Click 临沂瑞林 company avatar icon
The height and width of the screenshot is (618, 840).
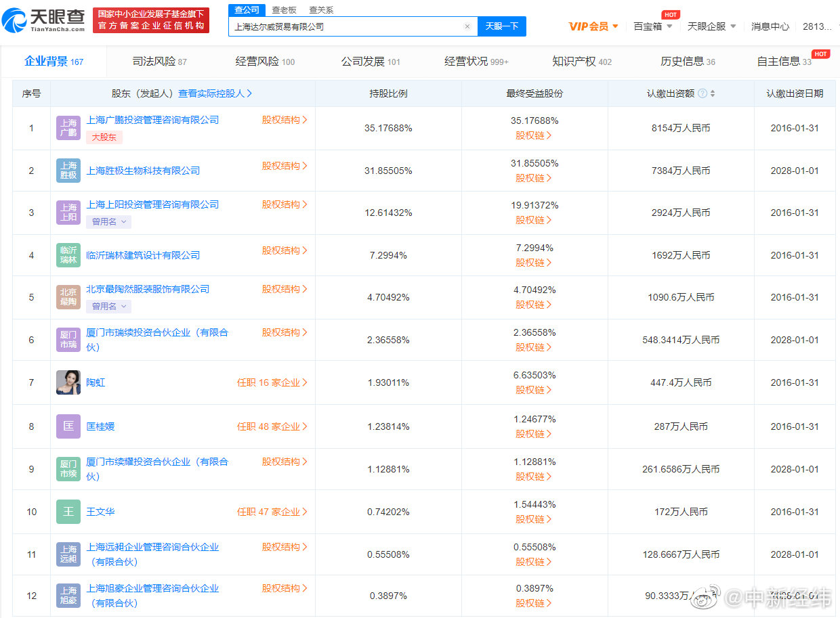(x=68, y=255)
